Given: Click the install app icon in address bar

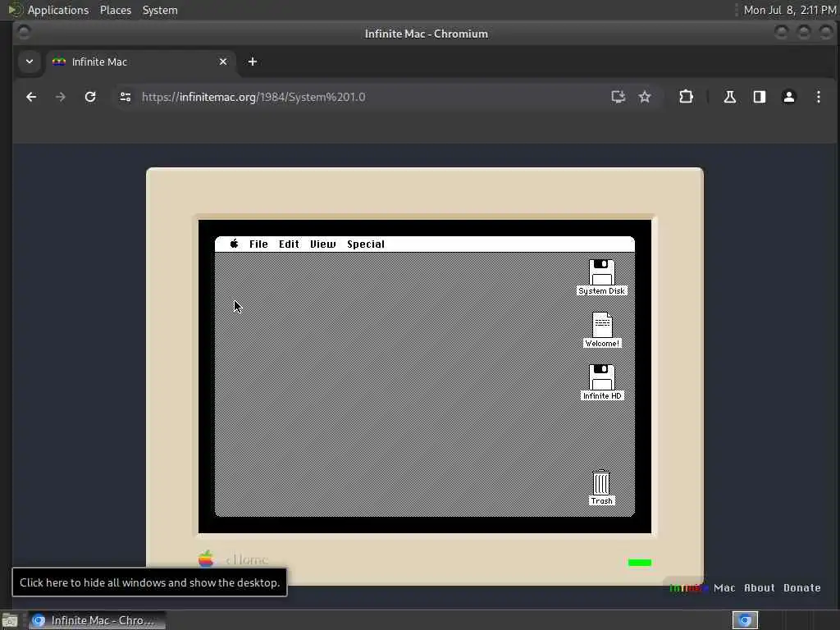Looking at the screenshot, I should pyautogui.click(x=619, y=97).
